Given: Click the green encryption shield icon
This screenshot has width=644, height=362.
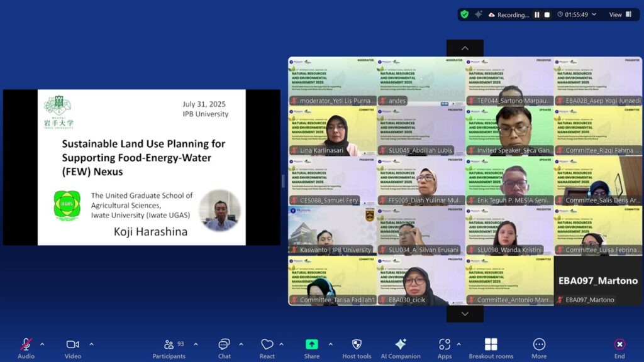Looking at the screenshot, I should click(464, 14).
